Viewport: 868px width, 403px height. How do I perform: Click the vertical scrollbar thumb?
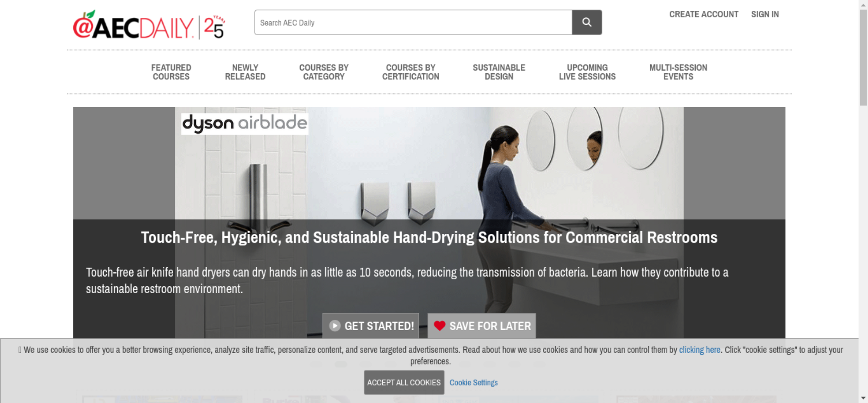(x=863, y=57)
